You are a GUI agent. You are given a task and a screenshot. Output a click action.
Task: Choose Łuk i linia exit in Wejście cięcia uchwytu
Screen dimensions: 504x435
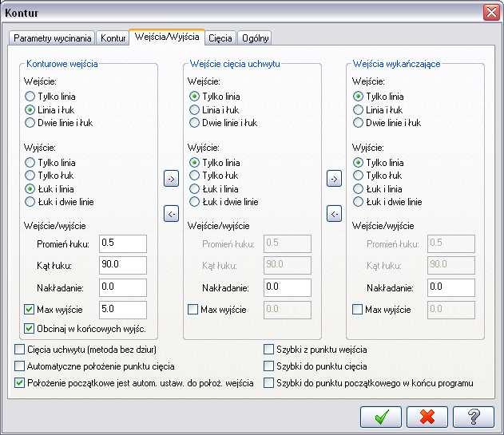[x=214, y=189]
